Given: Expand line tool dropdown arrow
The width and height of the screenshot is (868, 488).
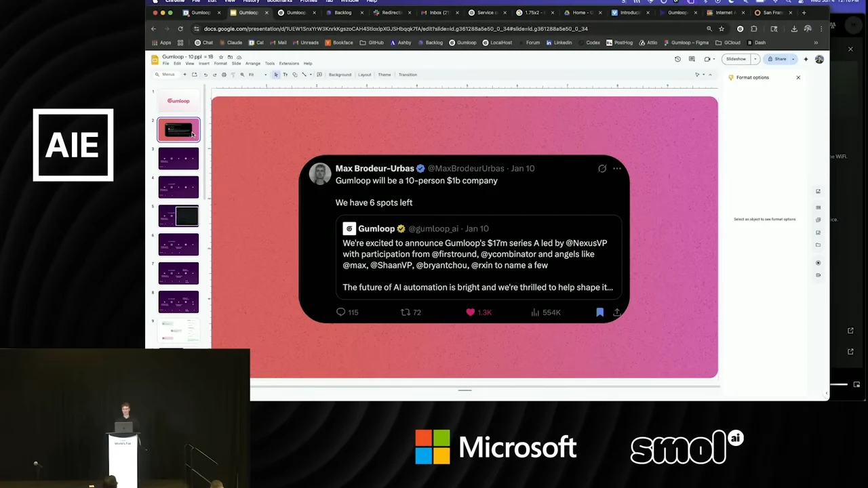Looking at the screenshot, I should pos(311,75).
